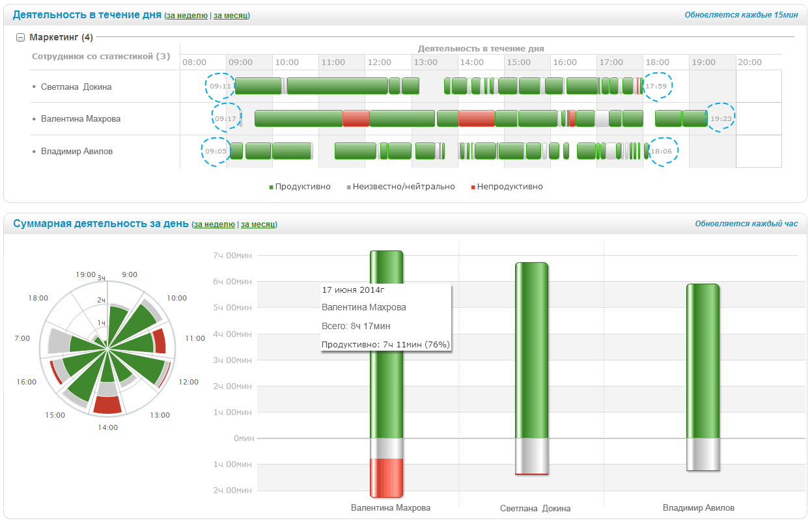Click gray Неизвестно/нейтрально legend marker

coord(348,187)
